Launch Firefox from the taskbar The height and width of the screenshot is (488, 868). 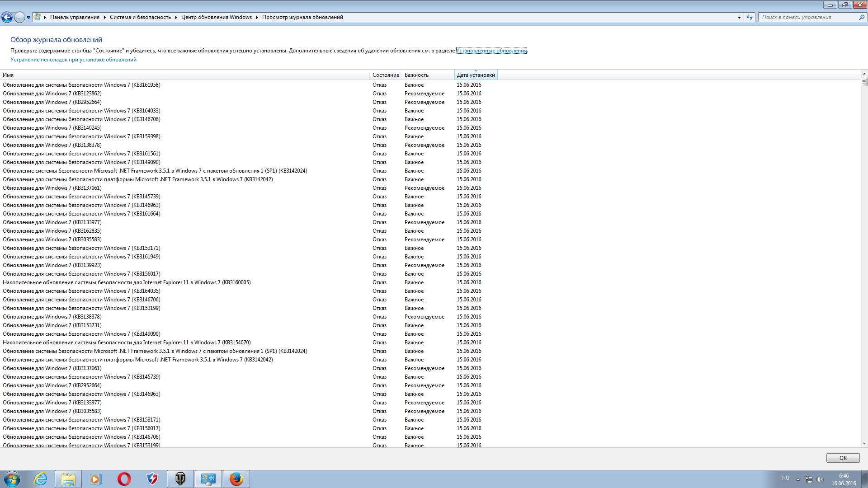[x=236, y=479]
